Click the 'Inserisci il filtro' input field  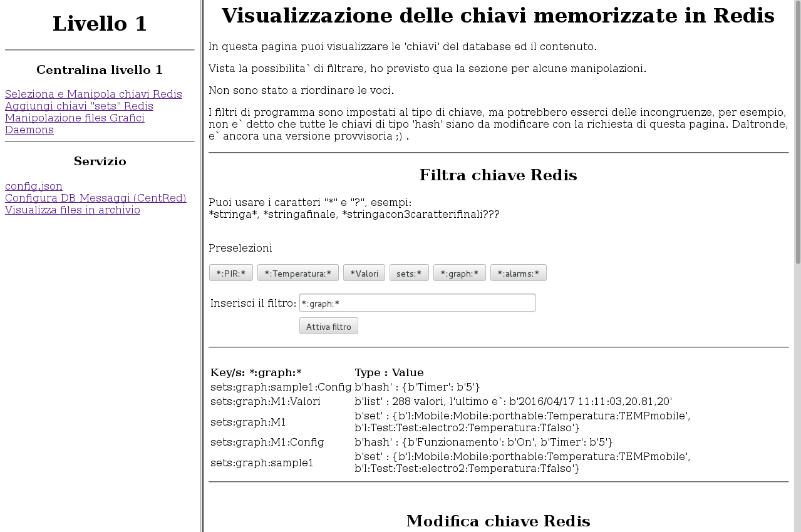coord(417,303)
